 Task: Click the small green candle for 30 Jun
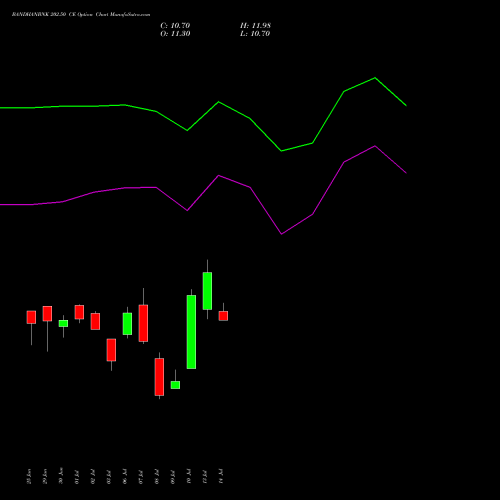(x=63, y=323)
